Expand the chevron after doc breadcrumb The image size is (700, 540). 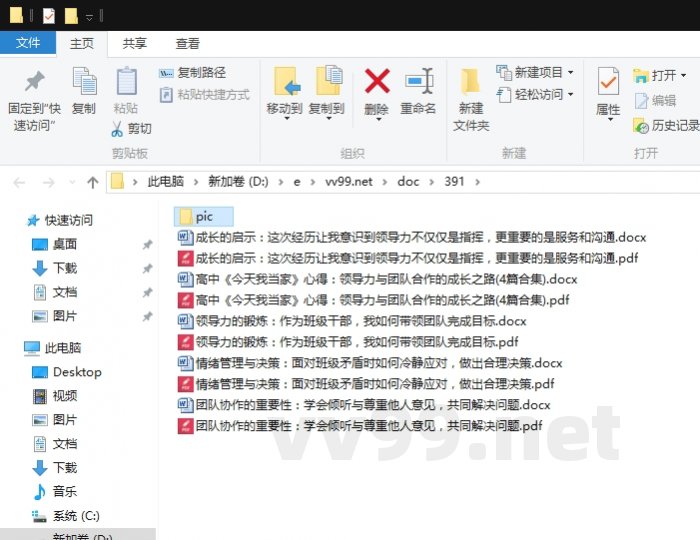pos(432,182)
